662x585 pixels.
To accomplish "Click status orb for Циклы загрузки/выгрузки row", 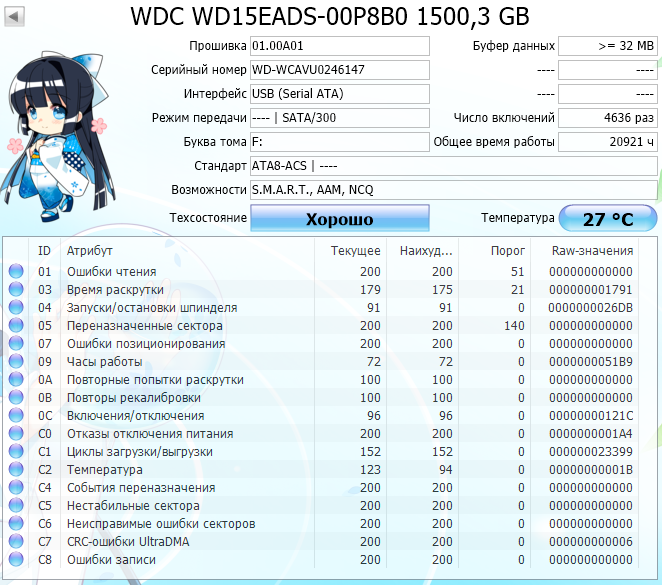I will [16, 451].
